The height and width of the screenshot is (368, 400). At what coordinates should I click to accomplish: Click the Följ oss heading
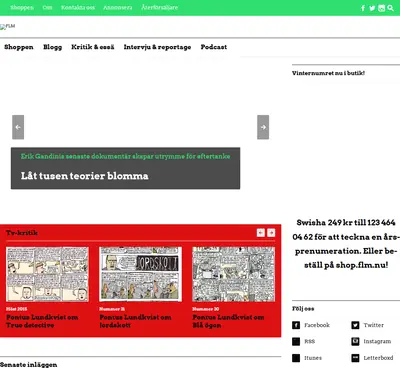tap(303, 309)
